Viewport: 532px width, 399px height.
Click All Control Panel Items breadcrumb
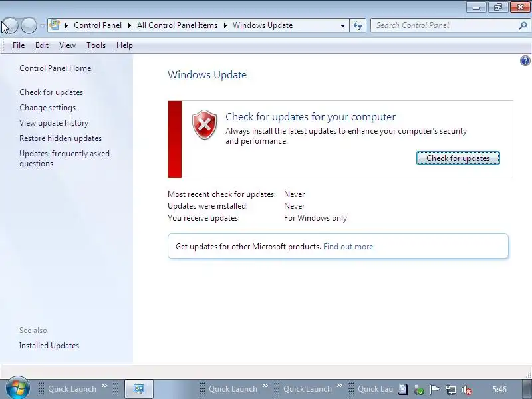click(177, 25)
